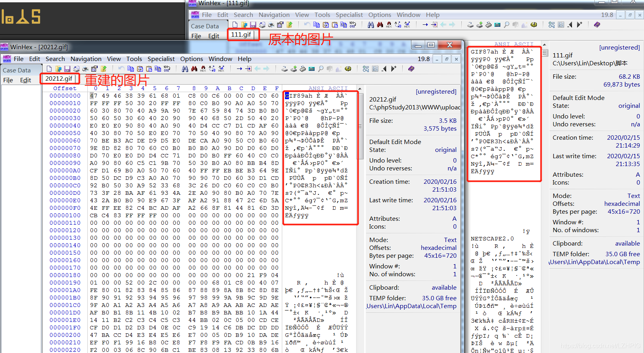Image resolution: width=644 pixels, height=353 pixels.
Task: Open File menu in 20212.gif window
Action: (x=19, y=59)
